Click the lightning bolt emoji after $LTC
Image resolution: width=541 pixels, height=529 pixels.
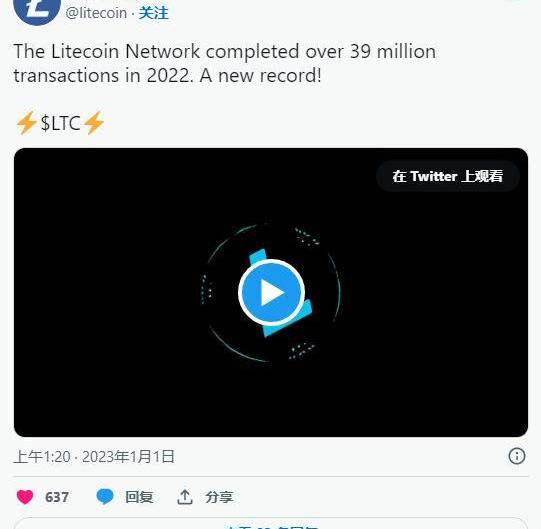coord(94,123)
